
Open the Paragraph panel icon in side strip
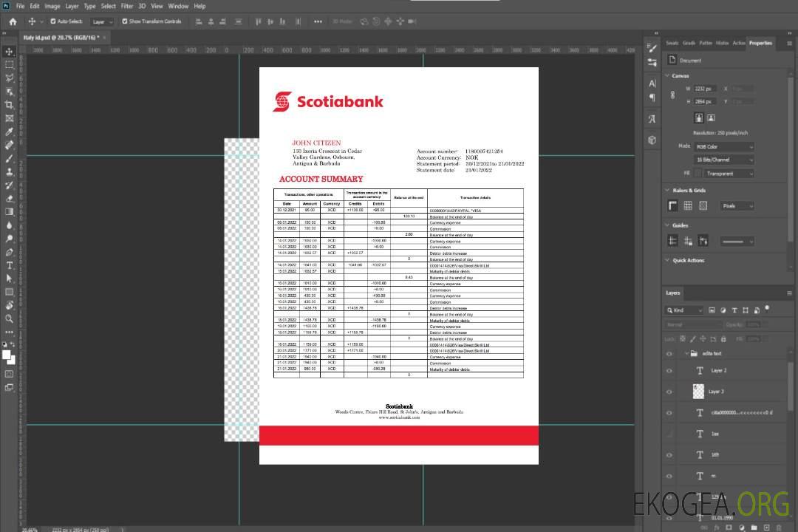(652, 98)
